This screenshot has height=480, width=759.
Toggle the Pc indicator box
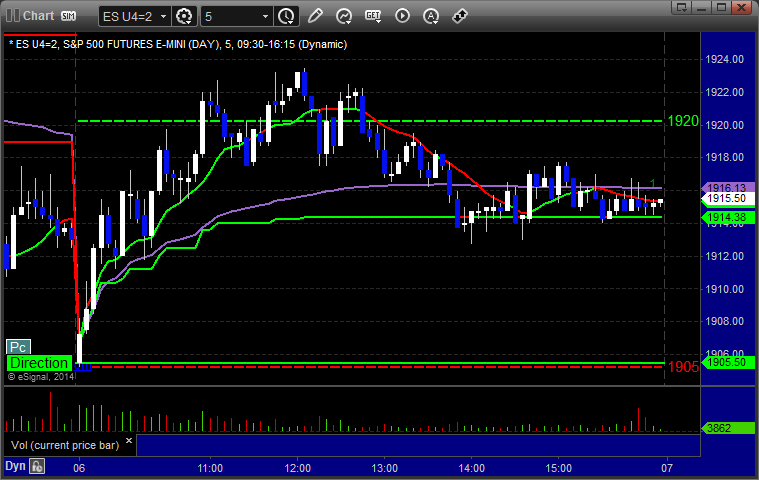tap(19, 347)
